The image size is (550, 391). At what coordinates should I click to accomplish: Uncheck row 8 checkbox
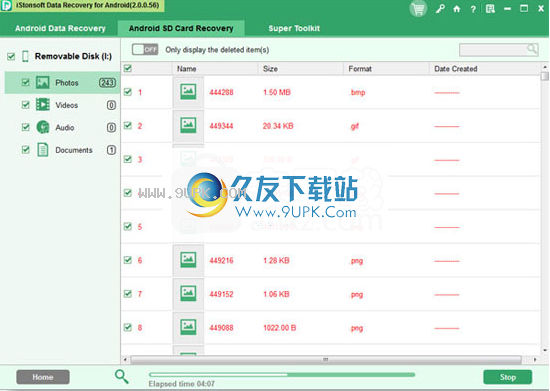tap(128, 327)
